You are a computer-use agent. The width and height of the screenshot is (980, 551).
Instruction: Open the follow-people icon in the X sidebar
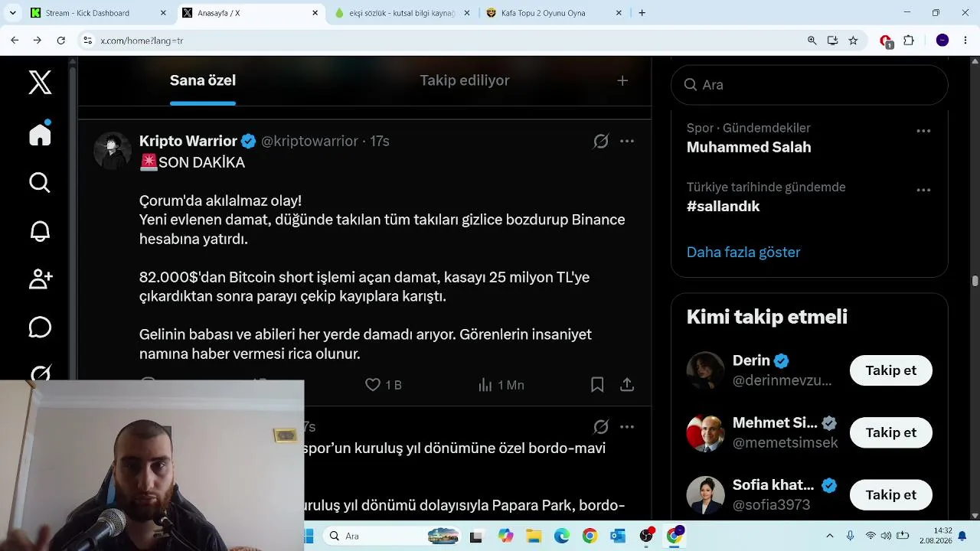(40, 279)
